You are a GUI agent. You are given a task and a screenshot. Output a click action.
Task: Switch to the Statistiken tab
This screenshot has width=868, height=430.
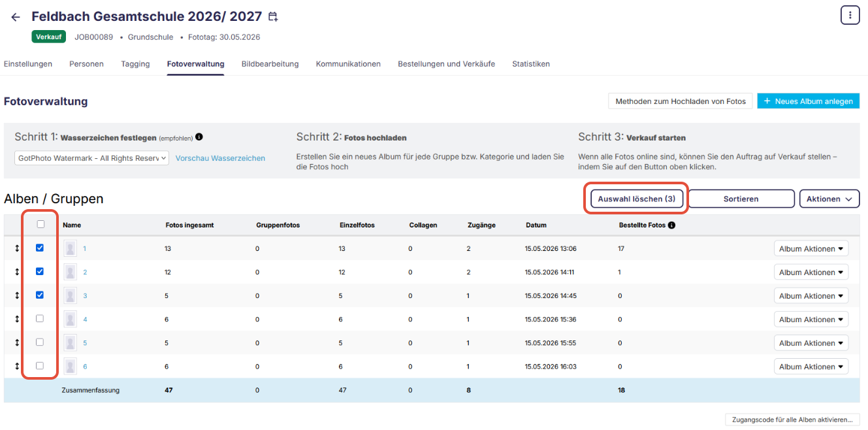click(x=531, y=64)
